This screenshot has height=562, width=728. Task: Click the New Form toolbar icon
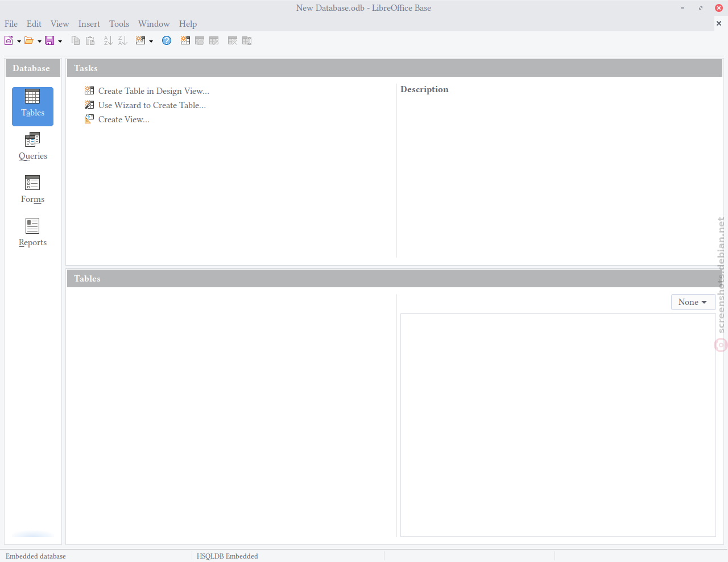[x=140, y=40]
